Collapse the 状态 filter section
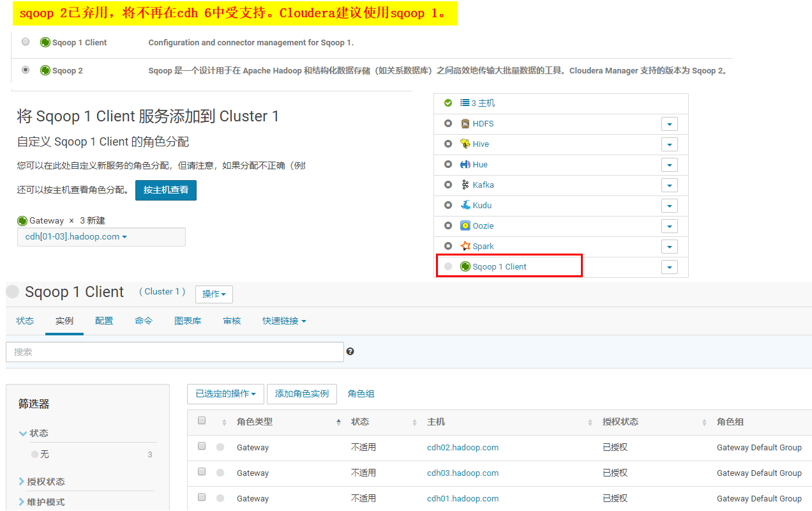 (34, 433)
